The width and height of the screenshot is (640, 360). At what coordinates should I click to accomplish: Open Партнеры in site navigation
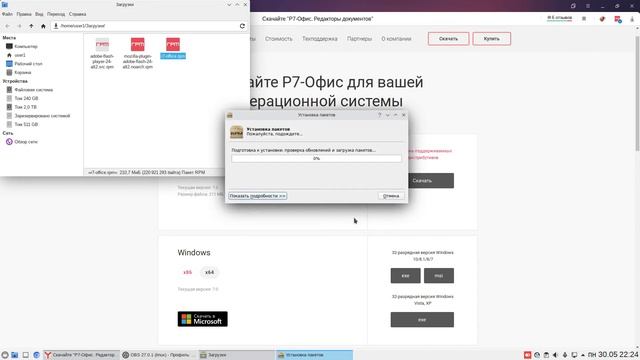click(359, 39)
